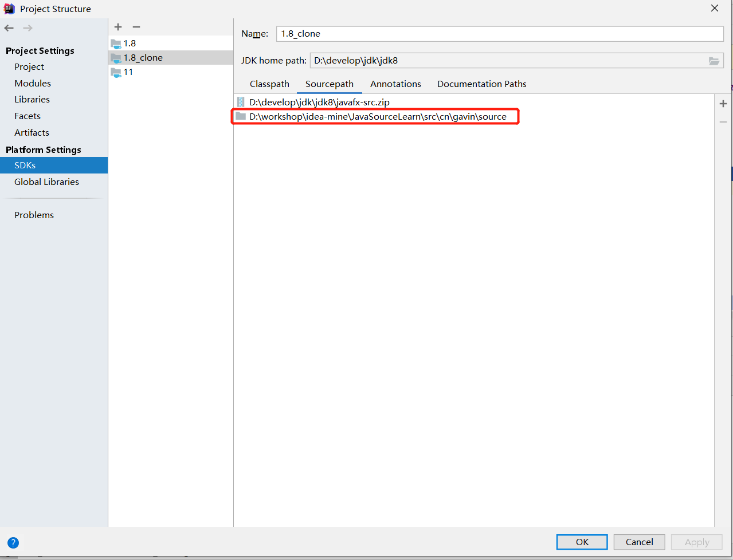Go to Global Libraries settings
This screenshot has height=560, width=733.
pyautogui.click(x=46, y=182)
